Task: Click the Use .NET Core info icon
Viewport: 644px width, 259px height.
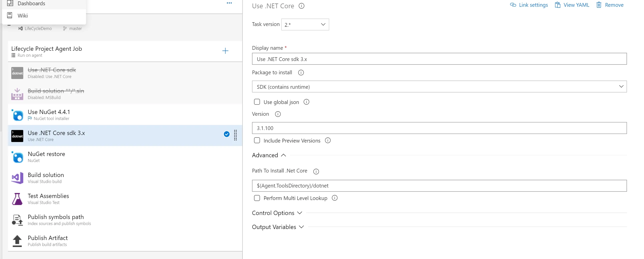Action: tap(301, 6)
